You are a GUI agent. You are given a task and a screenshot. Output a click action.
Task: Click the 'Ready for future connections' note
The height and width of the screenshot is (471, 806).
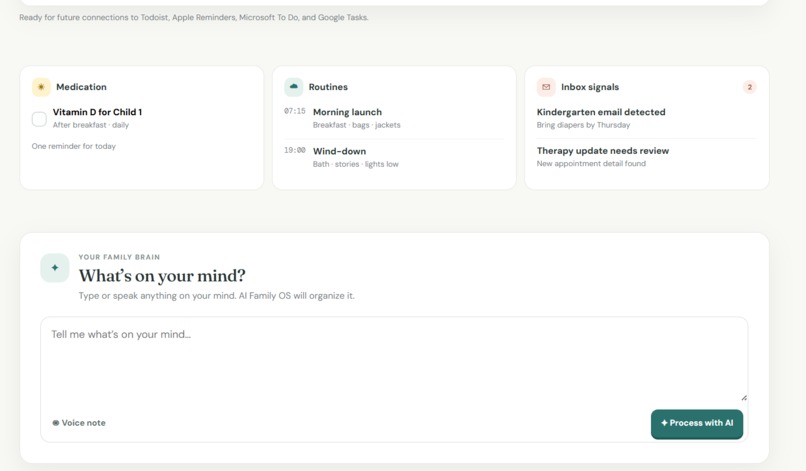[194, 17]
